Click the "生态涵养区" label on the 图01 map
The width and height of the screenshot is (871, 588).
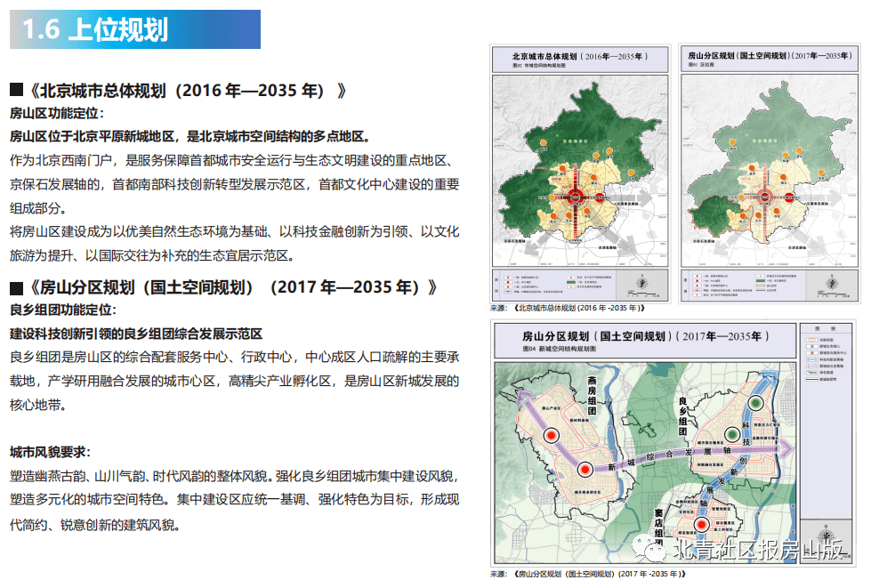[765, 141]
